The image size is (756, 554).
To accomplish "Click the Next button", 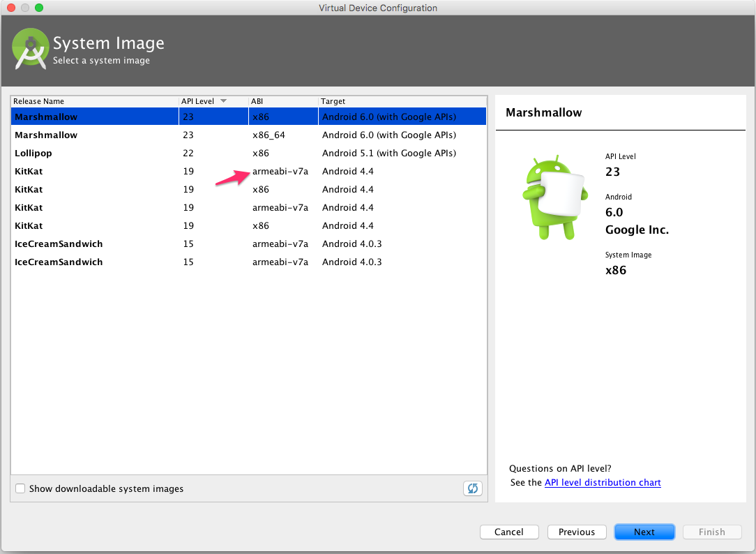I will pyautogui.click(x=644, y=532).
